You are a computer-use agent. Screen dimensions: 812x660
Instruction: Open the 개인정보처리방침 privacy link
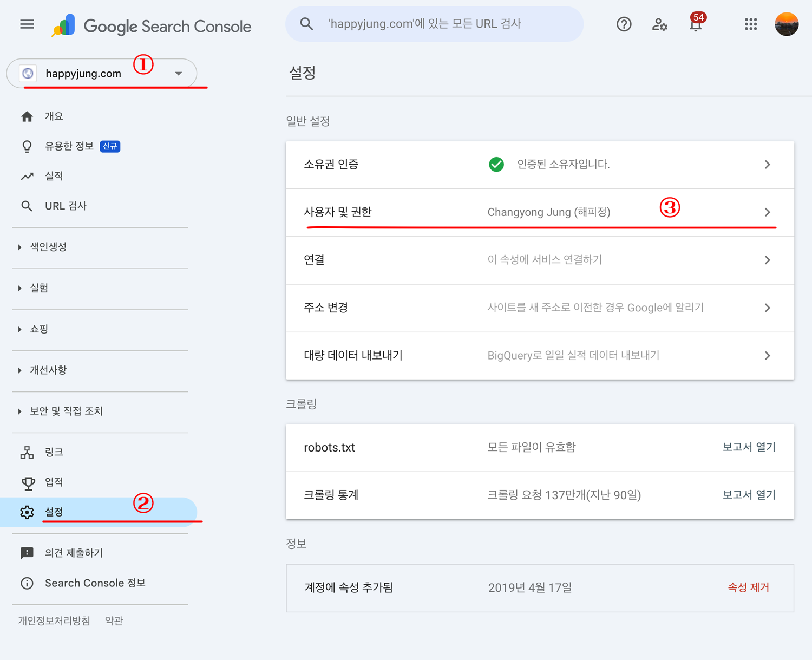pos(54,620)
